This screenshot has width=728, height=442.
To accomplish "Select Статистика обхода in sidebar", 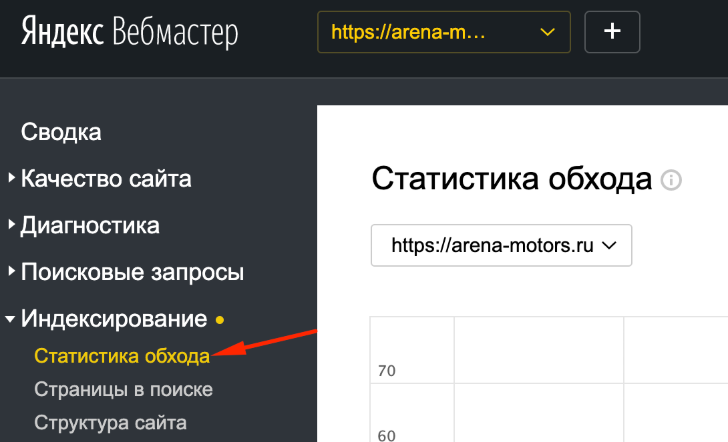I will tap(122, 356).
